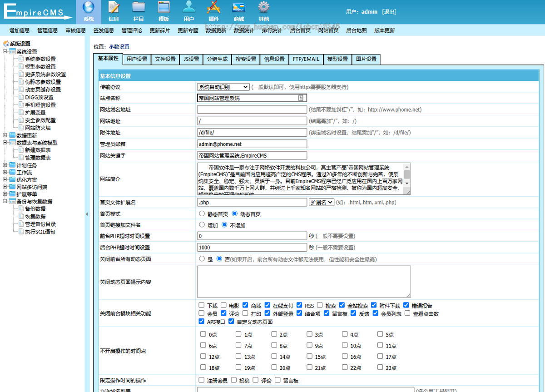545x392 pixels.
Task: Select 增加 for 首页链接加文件名
Action: pyautogui.click(x=202, y=225)
